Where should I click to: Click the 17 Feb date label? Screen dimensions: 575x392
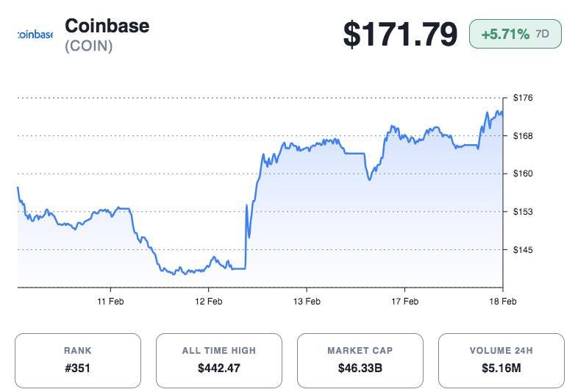point(404,302)
